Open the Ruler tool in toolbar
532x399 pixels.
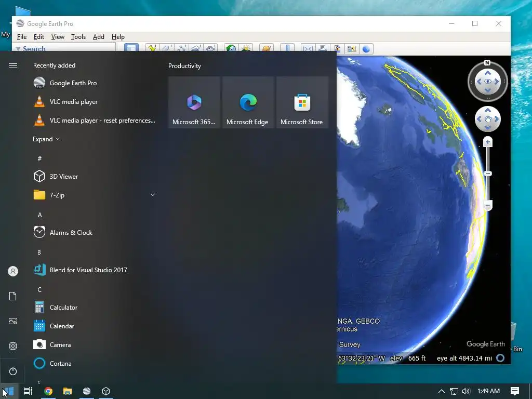(287, 48)
